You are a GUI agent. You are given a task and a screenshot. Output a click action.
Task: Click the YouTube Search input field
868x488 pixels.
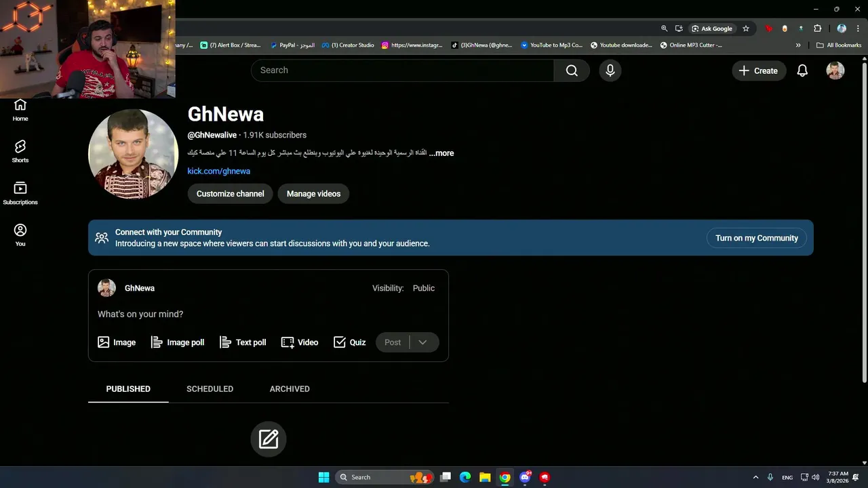tap(403, 70)
